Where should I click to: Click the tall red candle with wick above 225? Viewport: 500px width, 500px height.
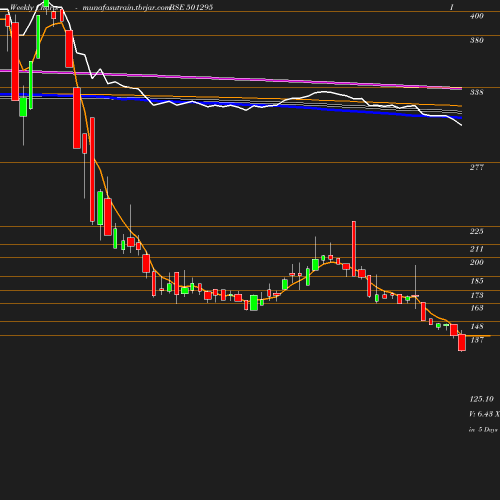354,248
